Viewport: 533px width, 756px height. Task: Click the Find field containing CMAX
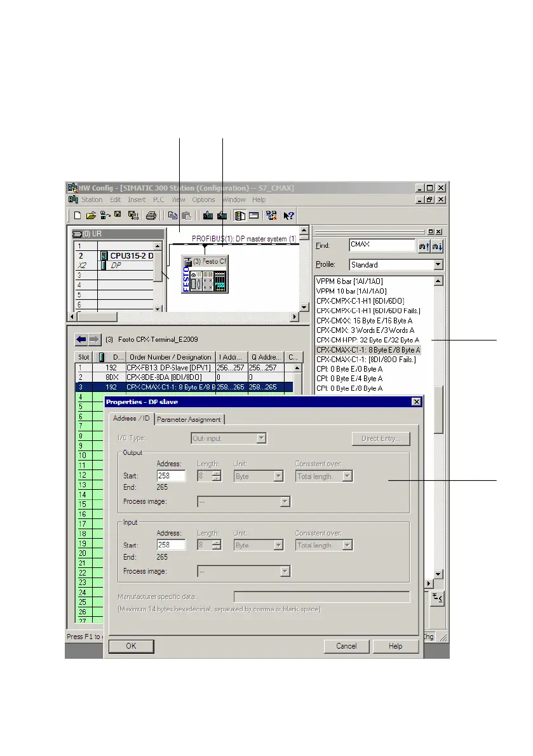pyautogui.click(x=382, y=245)
